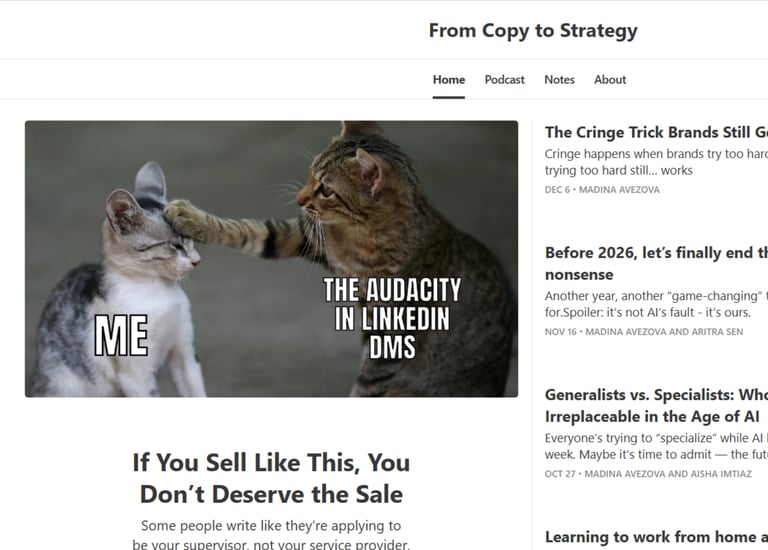Go to the About tab
This screenshot has width=768, height=550.
[x=610, y=79]
